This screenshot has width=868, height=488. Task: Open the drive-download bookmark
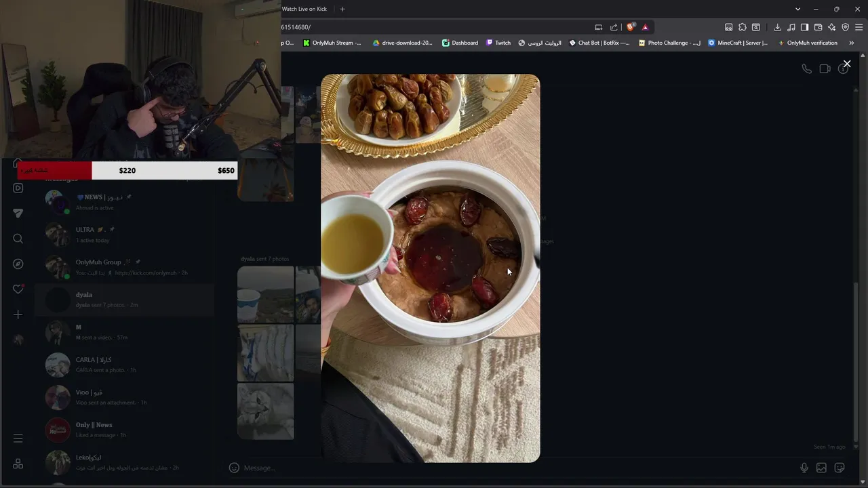click(x=402, y=43)
